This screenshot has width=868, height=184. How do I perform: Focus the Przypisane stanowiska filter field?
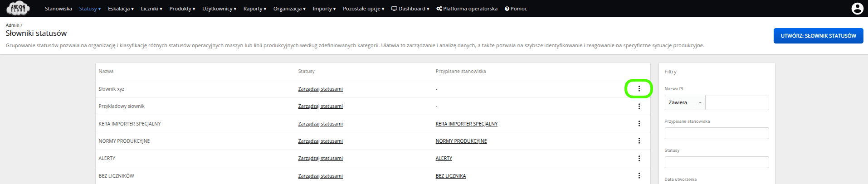(x=717, y=133)
